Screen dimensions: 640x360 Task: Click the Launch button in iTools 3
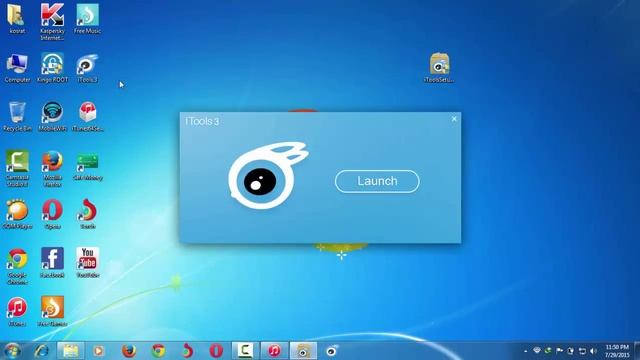pyautogui.click(x=377, y=181)
